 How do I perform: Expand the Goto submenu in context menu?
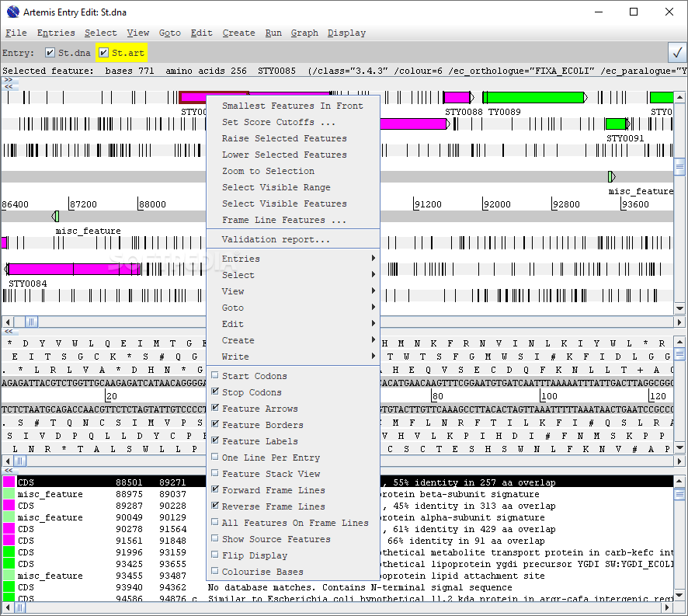point(293,308)
